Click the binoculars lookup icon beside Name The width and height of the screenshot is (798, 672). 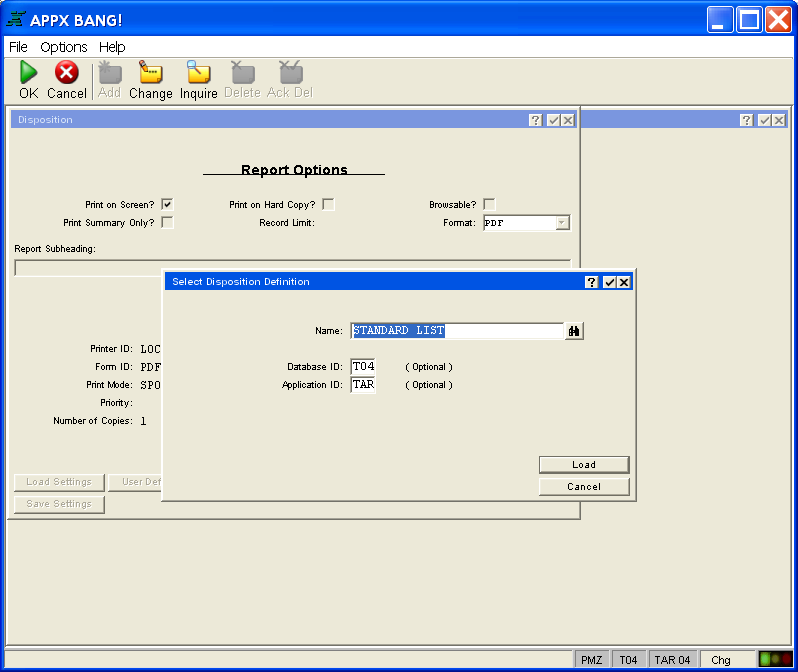click(x=574, y=331)
